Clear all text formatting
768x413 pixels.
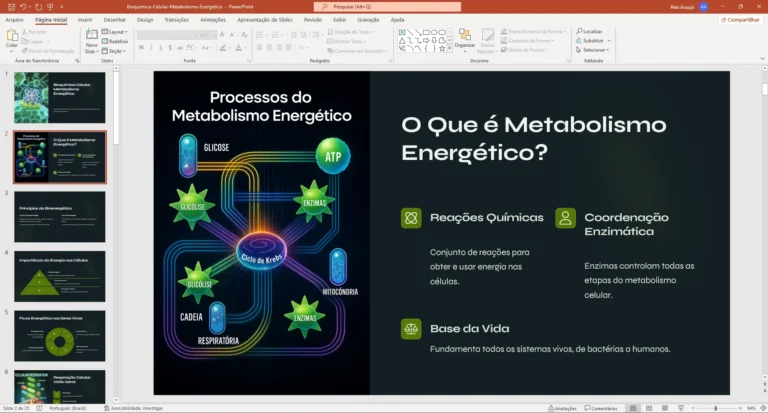244,35
